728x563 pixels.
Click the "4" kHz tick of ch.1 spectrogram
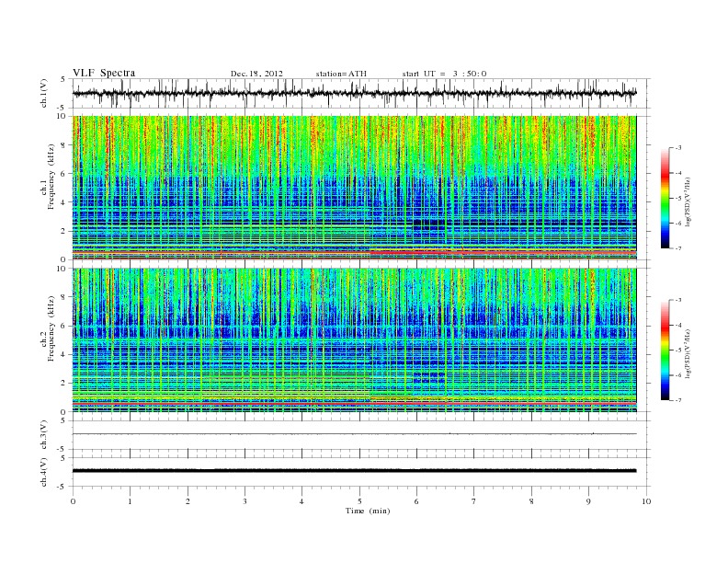(x=64, y=202)
